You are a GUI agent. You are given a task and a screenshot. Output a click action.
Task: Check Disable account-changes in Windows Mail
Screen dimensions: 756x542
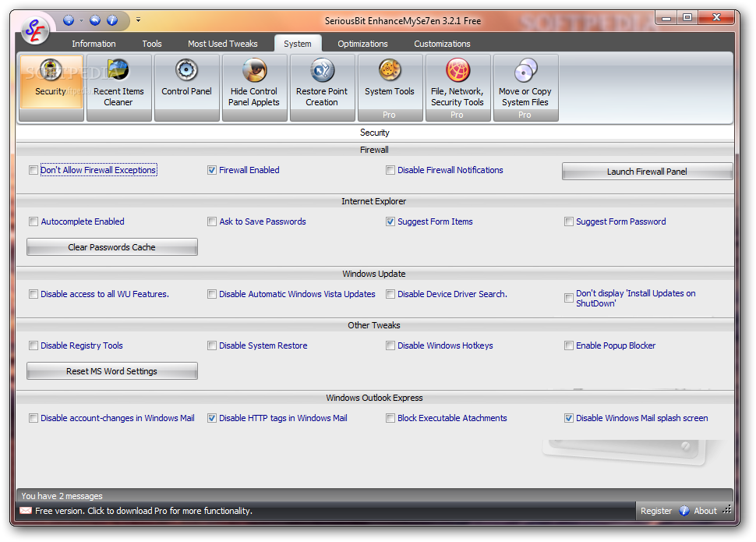click(34, 418)
